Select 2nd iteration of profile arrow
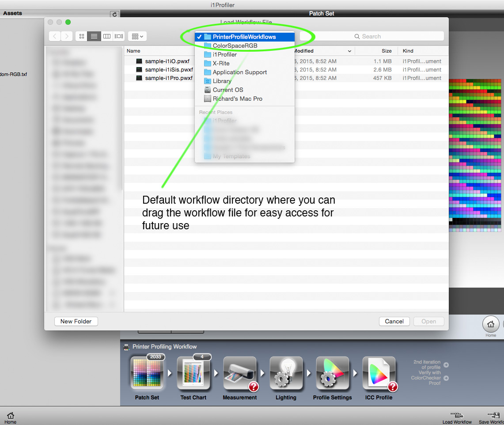The image size is (504, 425). [446, 365]
